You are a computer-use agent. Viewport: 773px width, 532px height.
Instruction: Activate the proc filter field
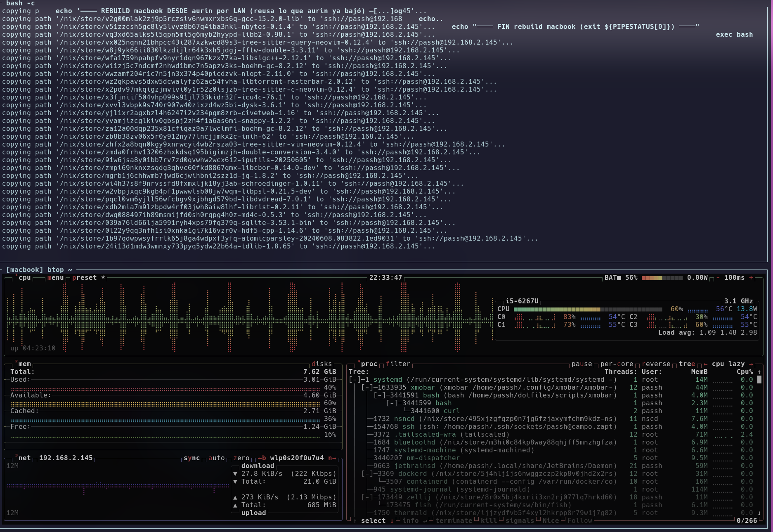point(398,364)
